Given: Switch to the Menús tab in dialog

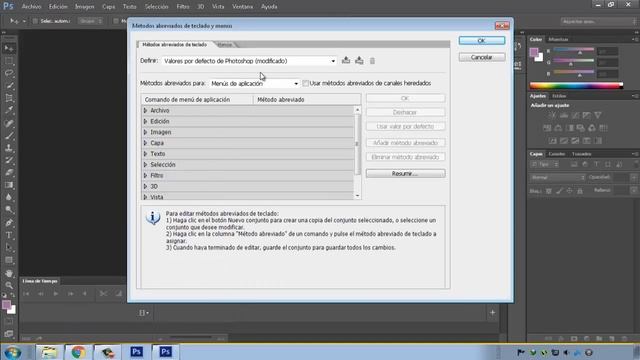Looking at the screenshot, I should [225, 44].
